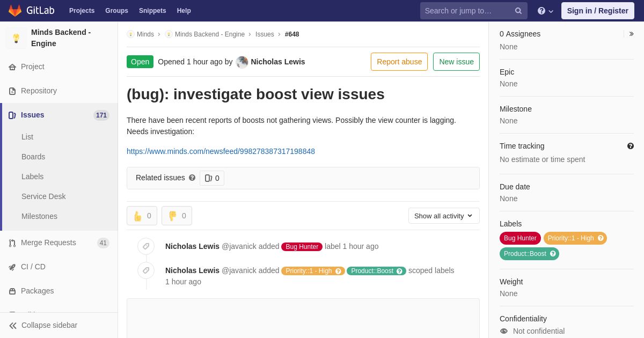Click the comment text area

pos(303,318)
